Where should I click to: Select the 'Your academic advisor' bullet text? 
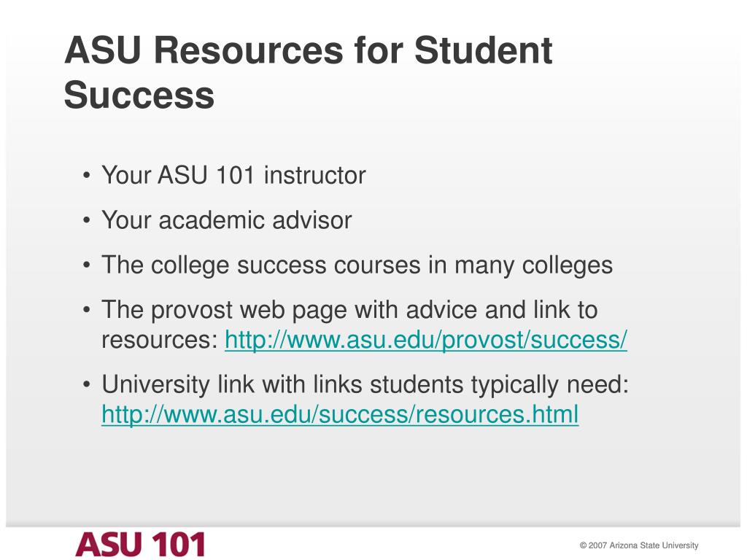(x=227, y=220)
